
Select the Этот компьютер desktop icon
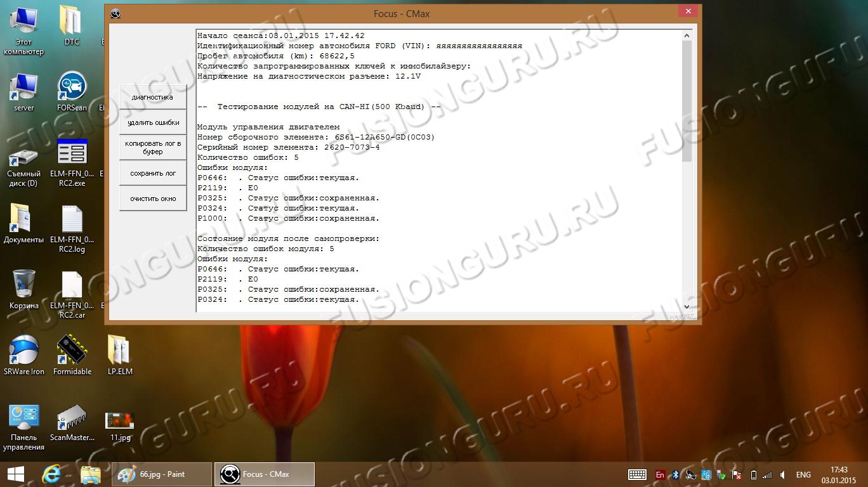[23, 30]
